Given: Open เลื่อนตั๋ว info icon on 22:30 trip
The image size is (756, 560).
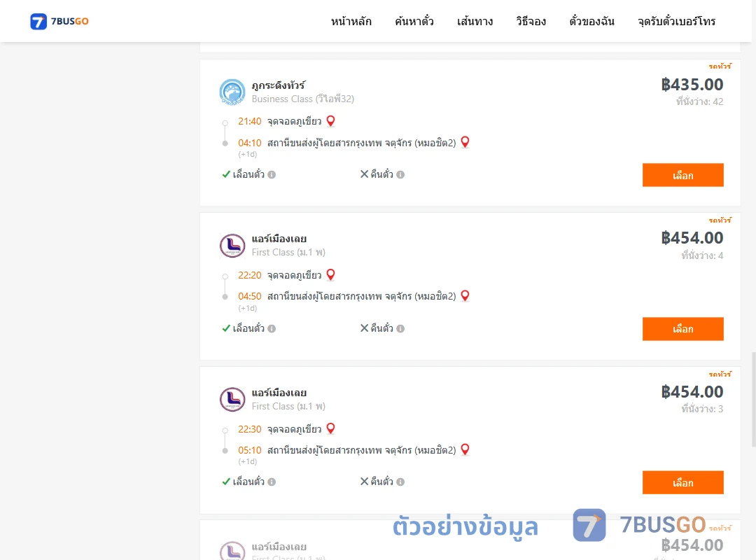Looking at the screenshot, I should 272,482.
